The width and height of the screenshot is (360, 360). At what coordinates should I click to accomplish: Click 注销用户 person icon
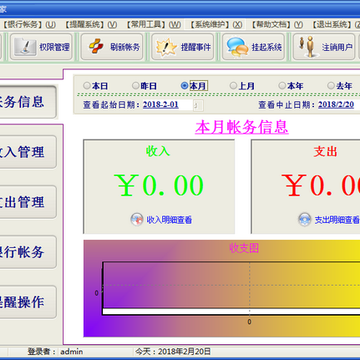pyautogui.click(x=309, y=46)
